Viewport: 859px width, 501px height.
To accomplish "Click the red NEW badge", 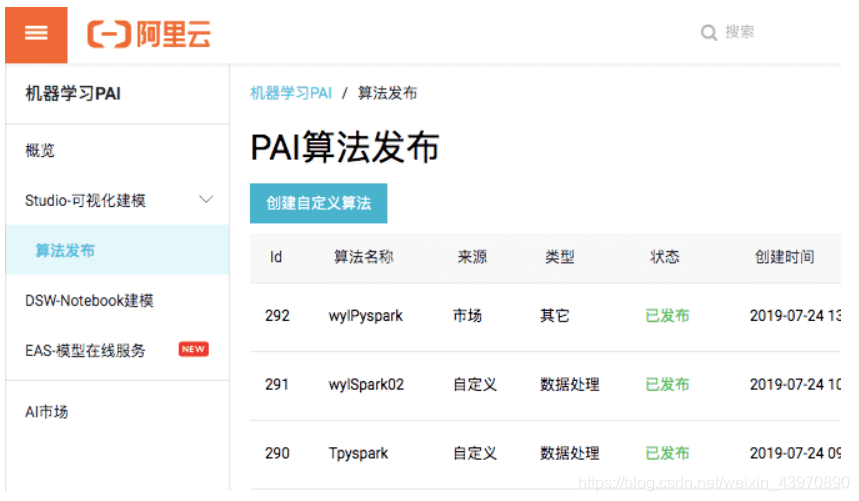I will click(193, 349).
